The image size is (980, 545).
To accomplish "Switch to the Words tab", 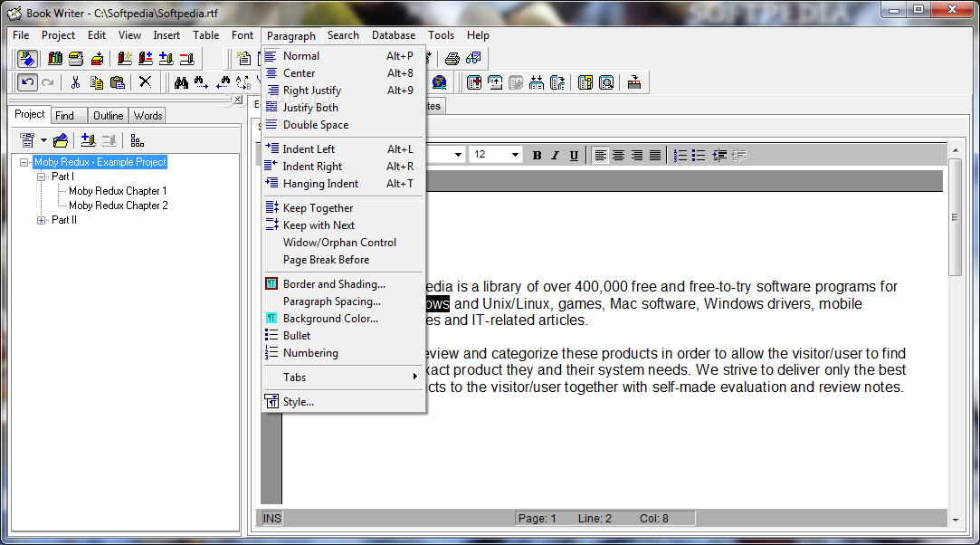I will coord(148,116).
